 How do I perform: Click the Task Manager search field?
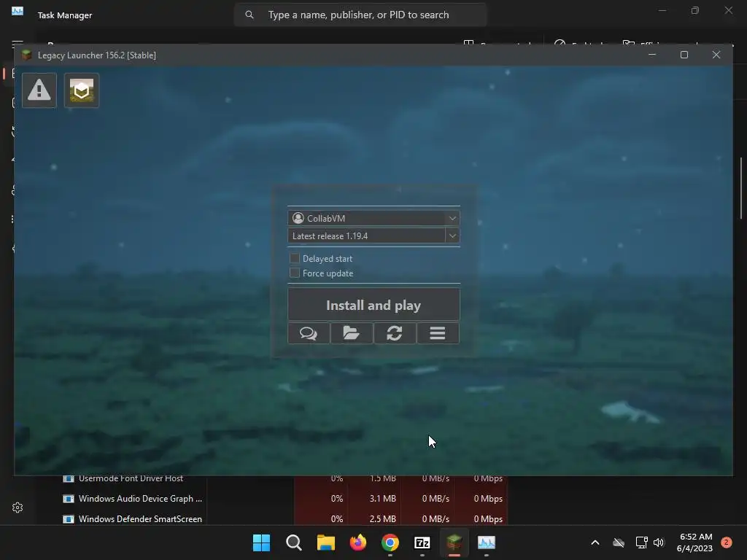point(360,15)
